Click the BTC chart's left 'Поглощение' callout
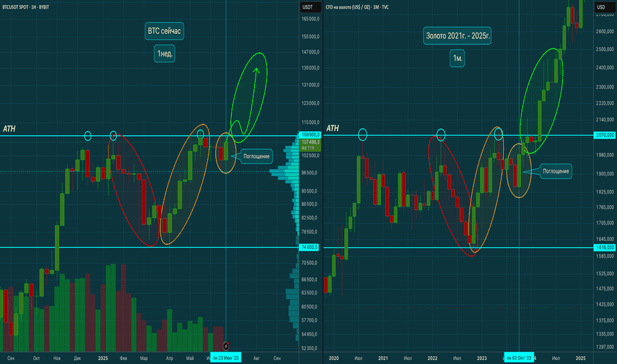617x364 pixels. [x=256, y=156]
